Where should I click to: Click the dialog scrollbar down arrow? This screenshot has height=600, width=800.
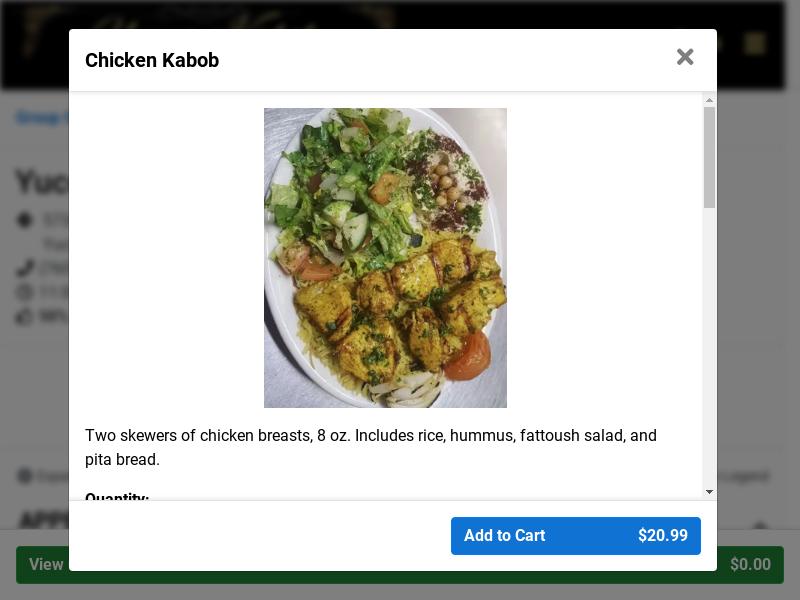click(x=709, y=492)
